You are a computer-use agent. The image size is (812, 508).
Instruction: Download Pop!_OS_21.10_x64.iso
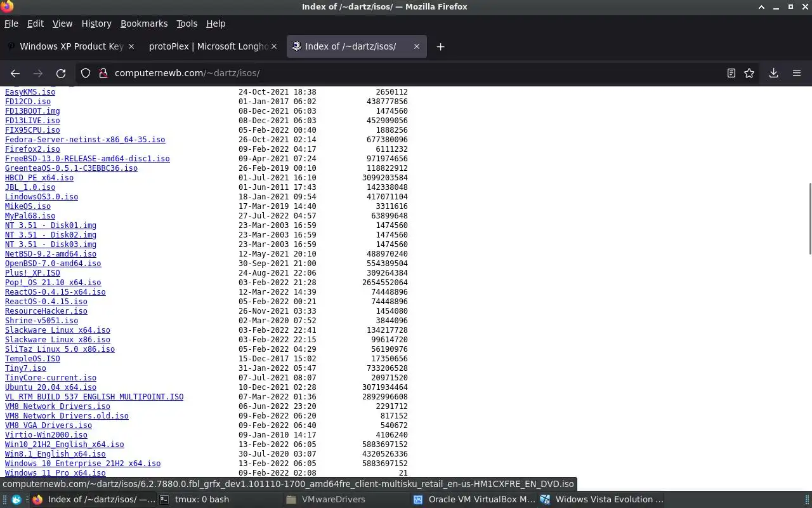[x=53, y=283]
